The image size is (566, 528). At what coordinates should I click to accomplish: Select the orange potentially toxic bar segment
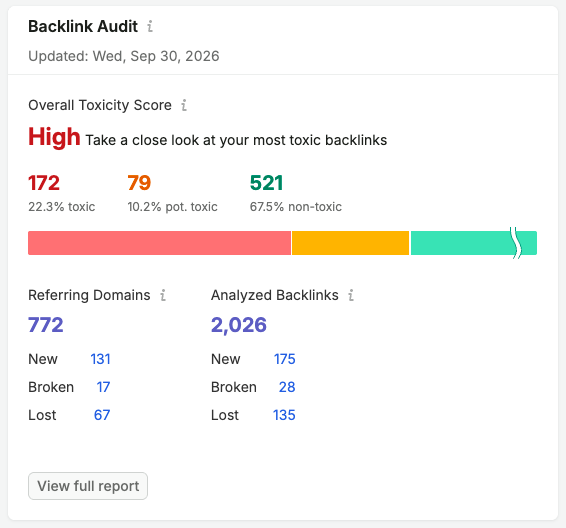pos(351,243)
